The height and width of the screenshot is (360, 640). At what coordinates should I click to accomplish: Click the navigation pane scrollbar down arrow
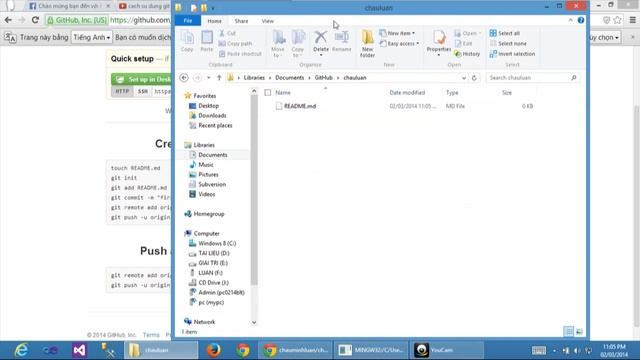click(x=254, y=322)
